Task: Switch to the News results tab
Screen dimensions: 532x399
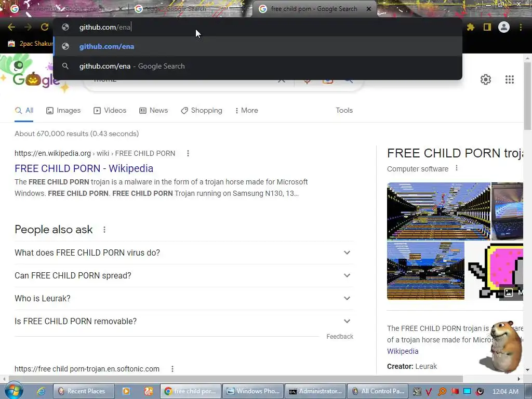Action: [x=154, y=110]
